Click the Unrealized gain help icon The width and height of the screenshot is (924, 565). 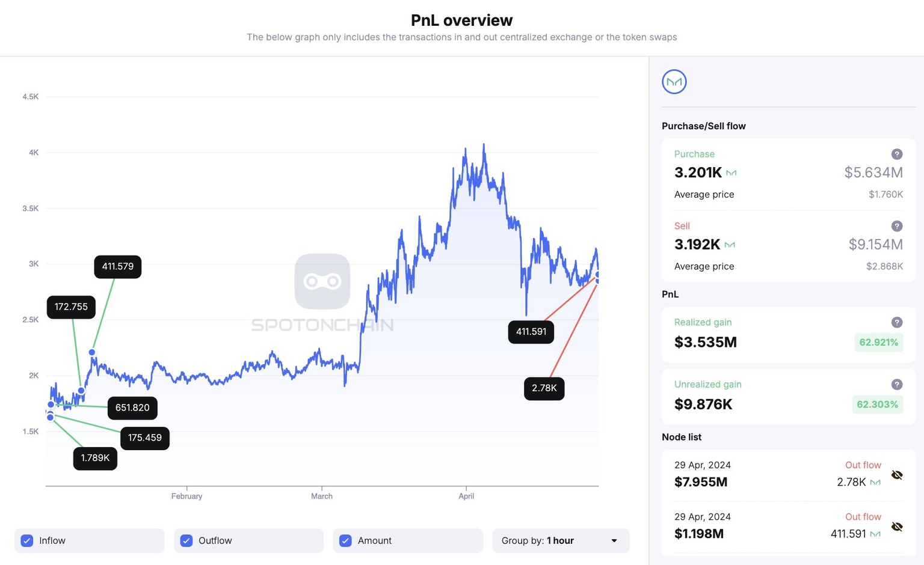point(896,385)
